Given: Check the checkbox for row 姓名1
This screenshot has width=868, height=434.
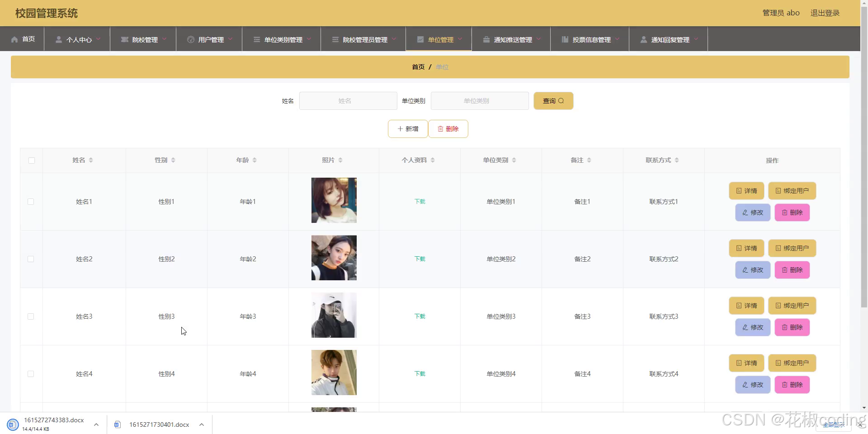Looking at the screenshot, I should [x=31, y=202].
